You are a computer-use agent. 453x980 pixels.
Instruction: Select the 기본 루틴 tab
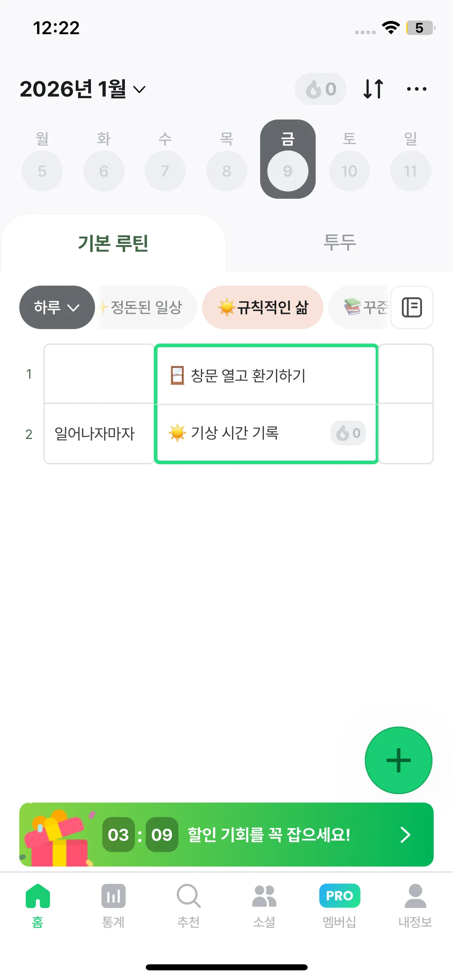click(113, 243)
